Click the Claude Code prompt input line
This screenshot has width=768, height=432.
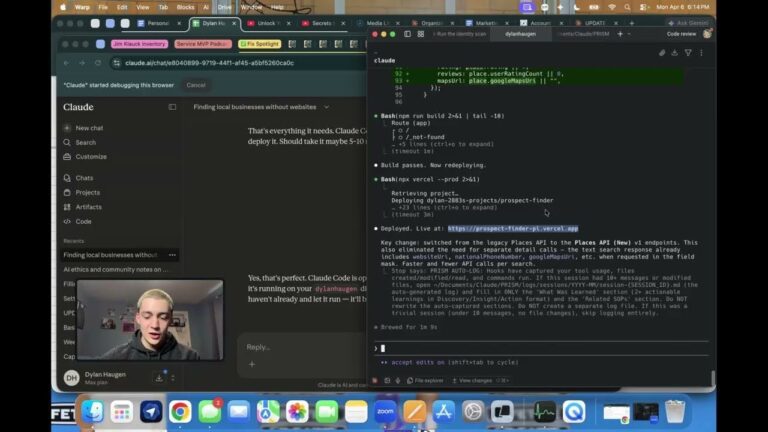pos(541,348)
